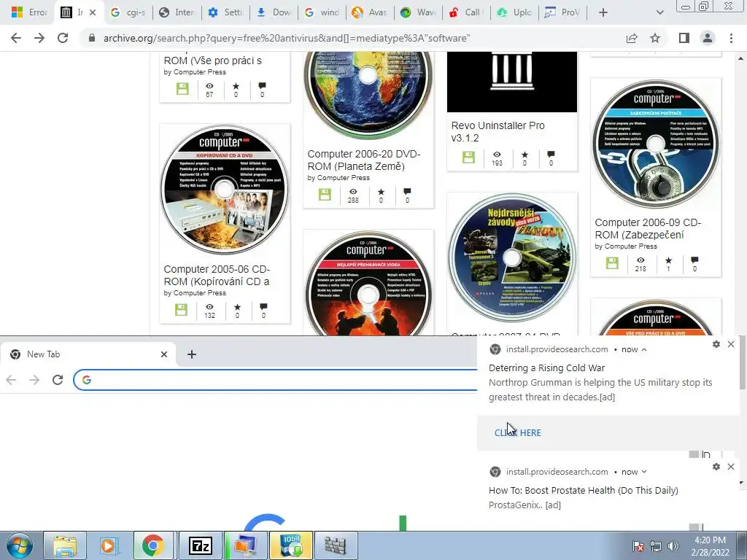Open the Chrome three-dot menu
The image size is (747, 560).
(731, 38)
